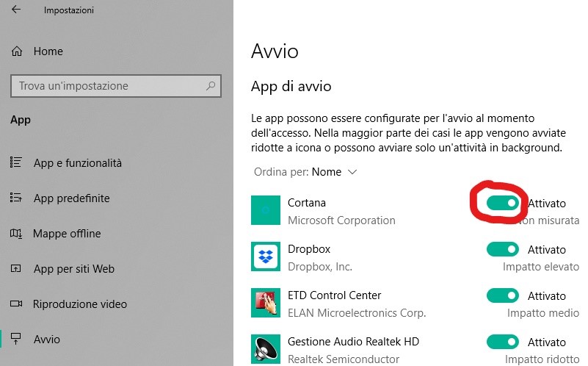Open App predefinite section
588x366 pixels.
coord(72,198)
